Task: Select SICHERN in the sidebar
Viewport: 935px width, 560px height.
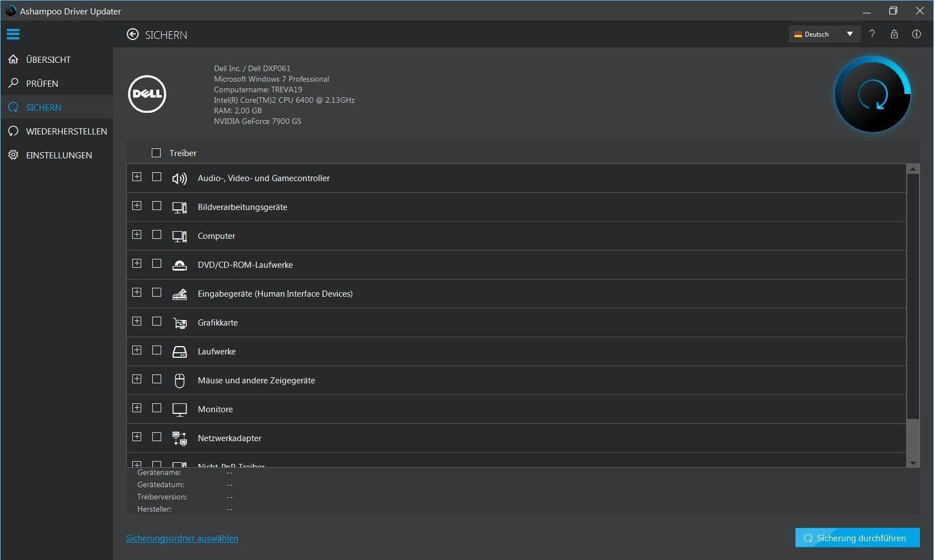Action: click(57, 107)
